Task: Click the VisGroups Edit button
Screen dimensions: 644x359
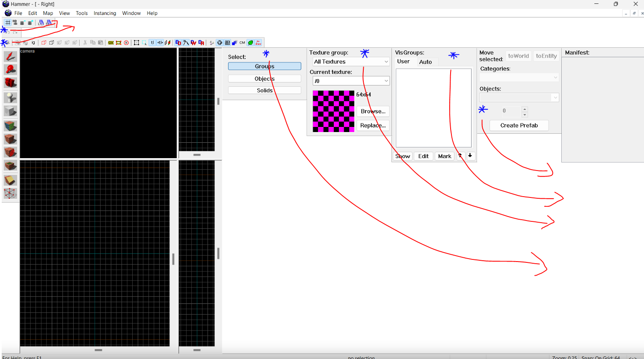Action: tap(423, 156)
